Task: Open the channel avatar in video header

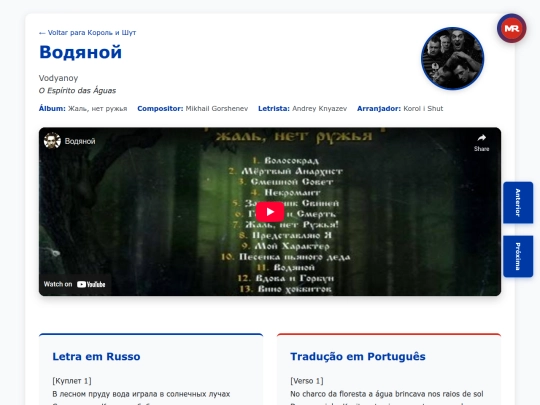Action: [52, 141]
